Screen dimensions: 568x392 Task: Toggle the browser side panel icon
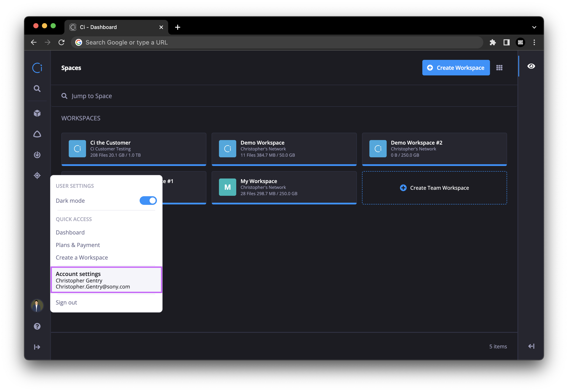click(x=507, y=43)
